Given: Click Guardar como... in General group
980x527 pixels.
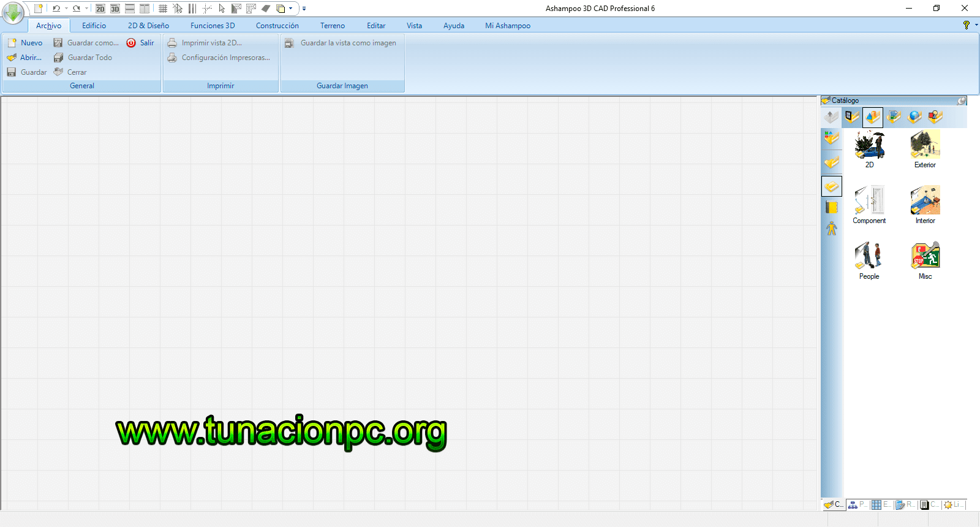Looking at the screenshot, I should (x=86, y=43).
